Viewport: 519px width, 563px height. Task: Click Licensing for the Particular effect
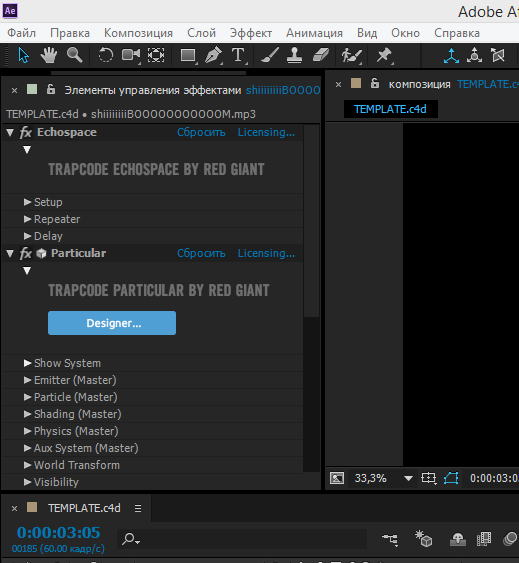[266, 253]
